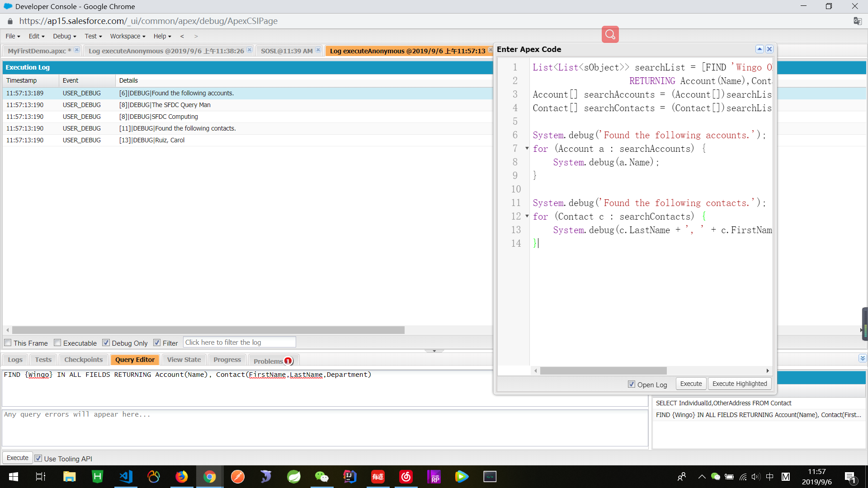Click the execution log horizontal scrollbar
The image size is (868, 488).
[x=208, y=330]
